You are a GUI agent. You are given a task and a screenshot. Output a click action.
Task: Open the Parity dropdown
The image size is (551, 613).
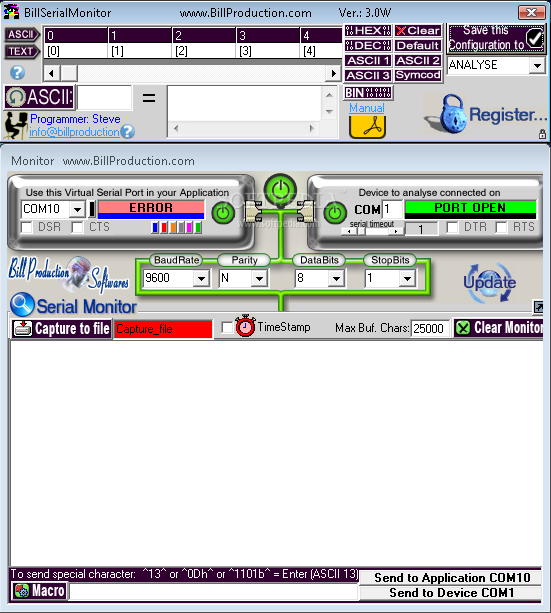point(259,279)
